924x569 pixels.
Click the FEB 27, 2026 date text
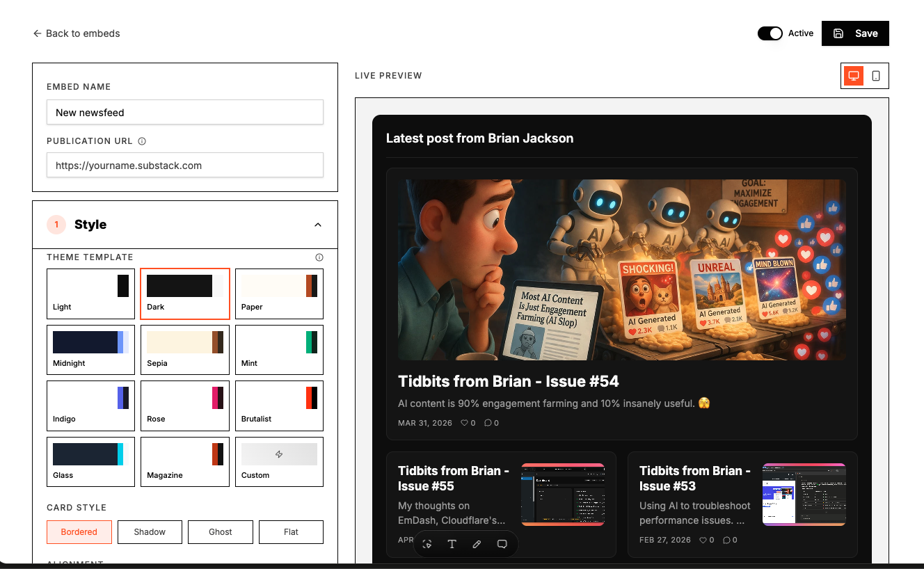coord(667,540)
